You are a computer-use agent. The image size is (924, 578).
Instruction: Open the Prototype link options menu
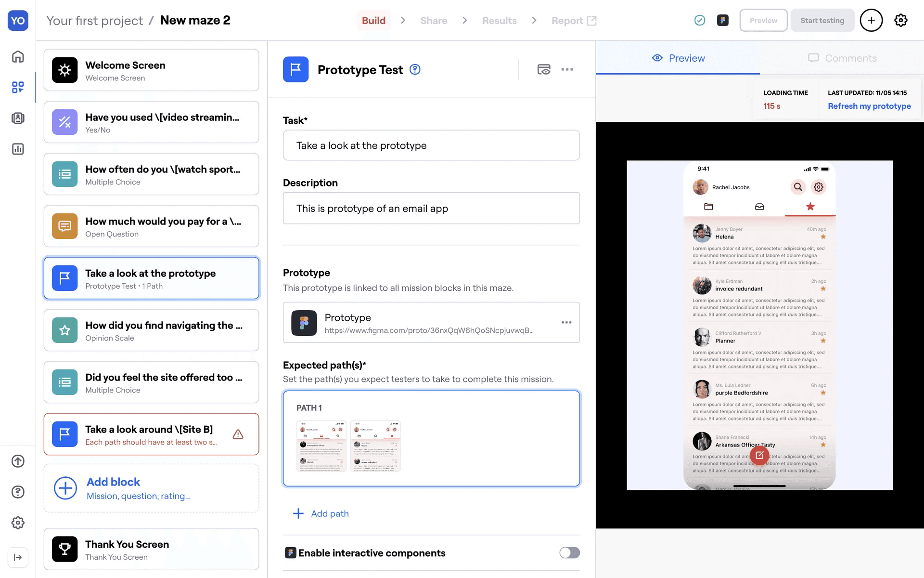(566, 322)
